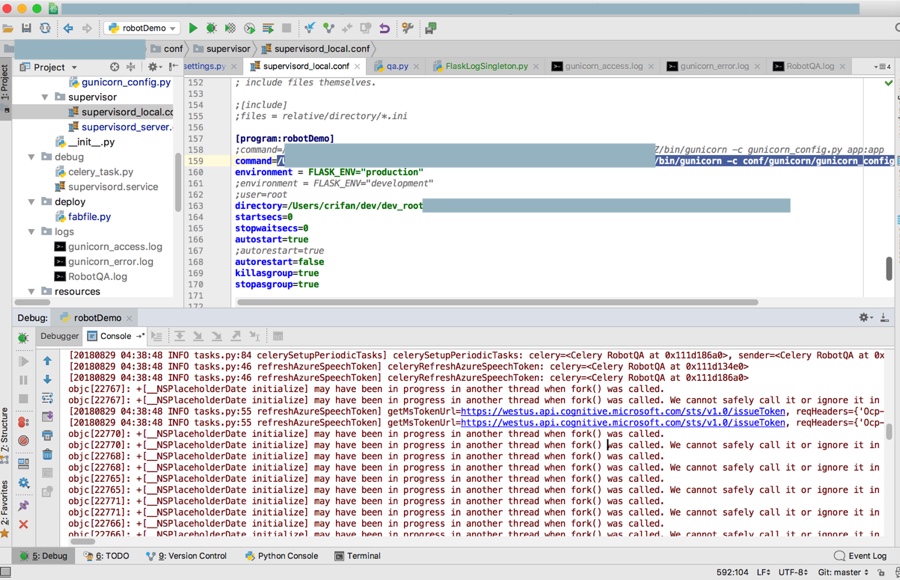Screen dimensions: 900x580
Task: Click the green Run button in the toolbar
Action: pyautogui.click(x=193, y=29)
